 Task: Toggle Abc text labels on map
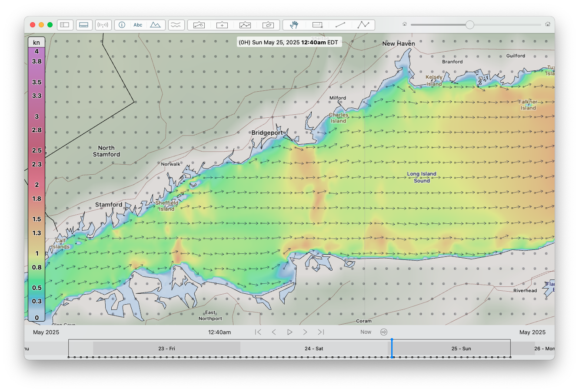click(138, 25)
